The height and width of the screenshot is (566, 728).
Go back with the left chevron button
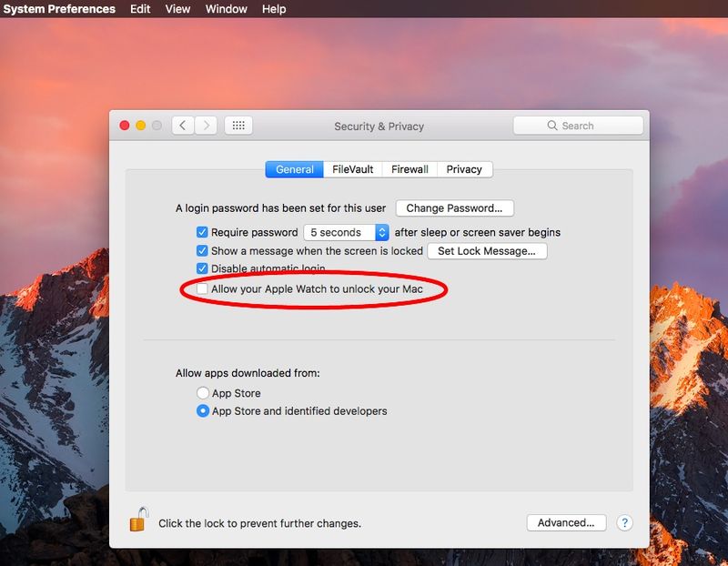tap(183, 126)
